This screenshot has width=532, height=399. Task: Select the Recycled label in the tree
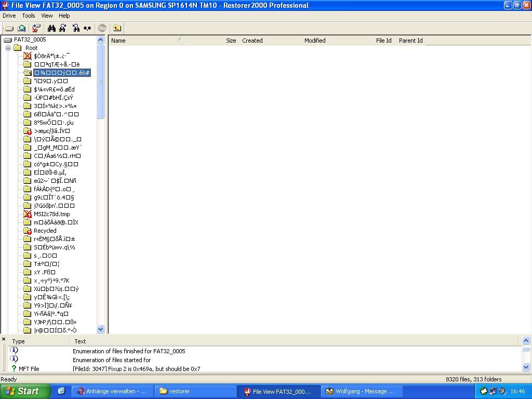[45, 231]
